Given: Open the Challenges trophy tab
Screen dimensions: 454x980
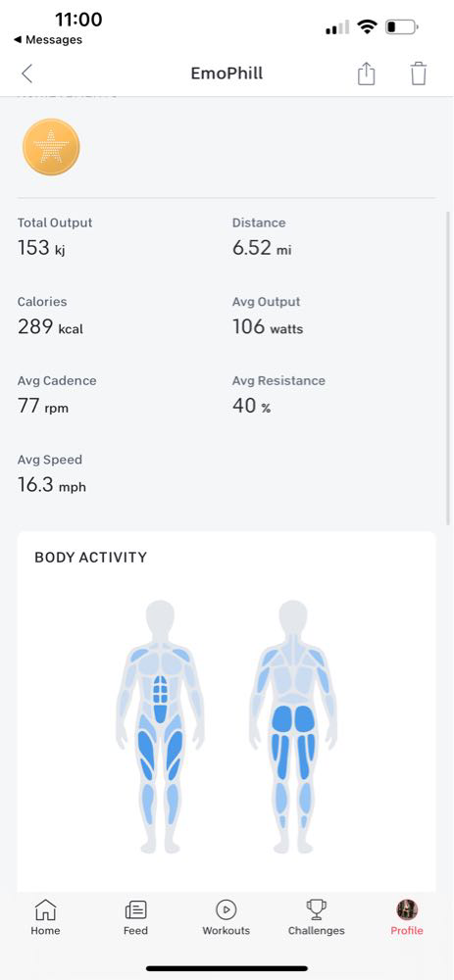Looking at the screenshot, I should pos(316,917).
